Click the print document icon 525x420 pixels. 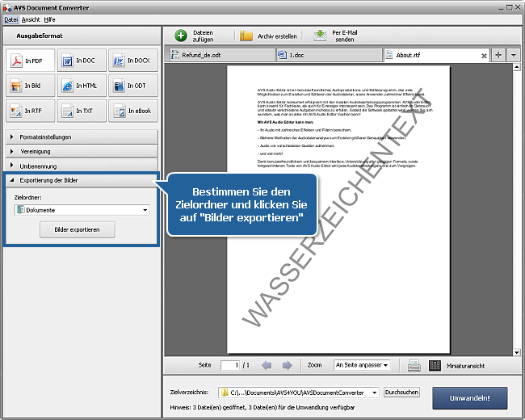coord(414,365)
